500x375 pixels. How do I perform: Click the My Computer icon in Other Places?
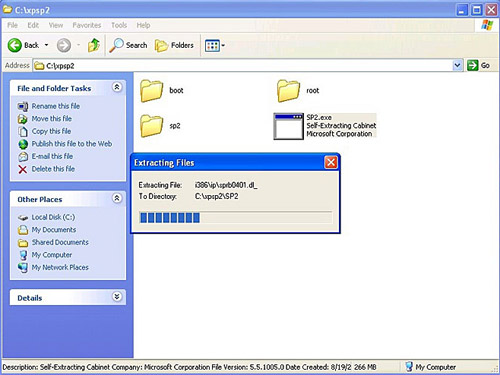(x=23, y=255)
